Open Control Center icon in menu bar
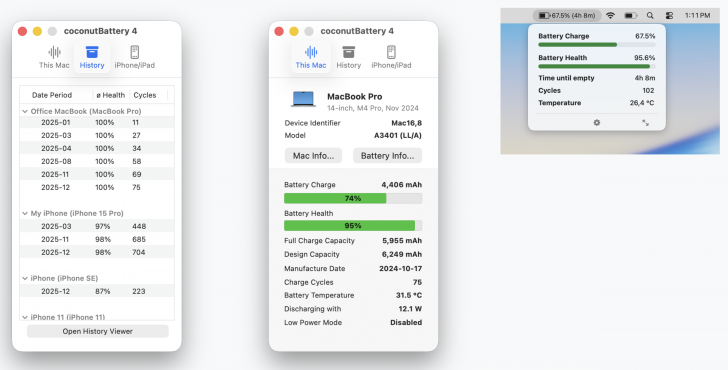This screenshot has width=728, height=370. pos(669,15)
